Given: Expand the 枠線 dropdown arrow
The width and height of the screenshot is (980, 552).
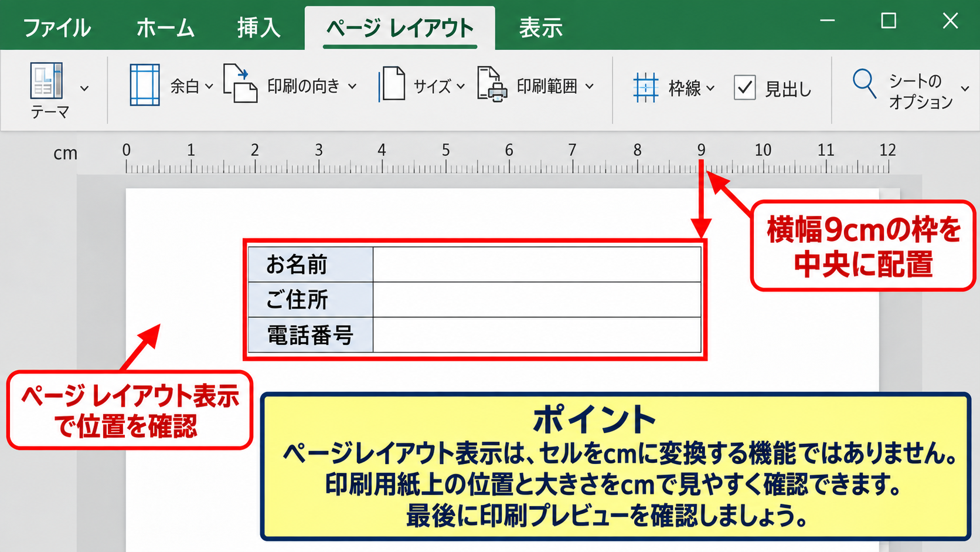Looking at the screenshot, I should click(x=710, y=89).
